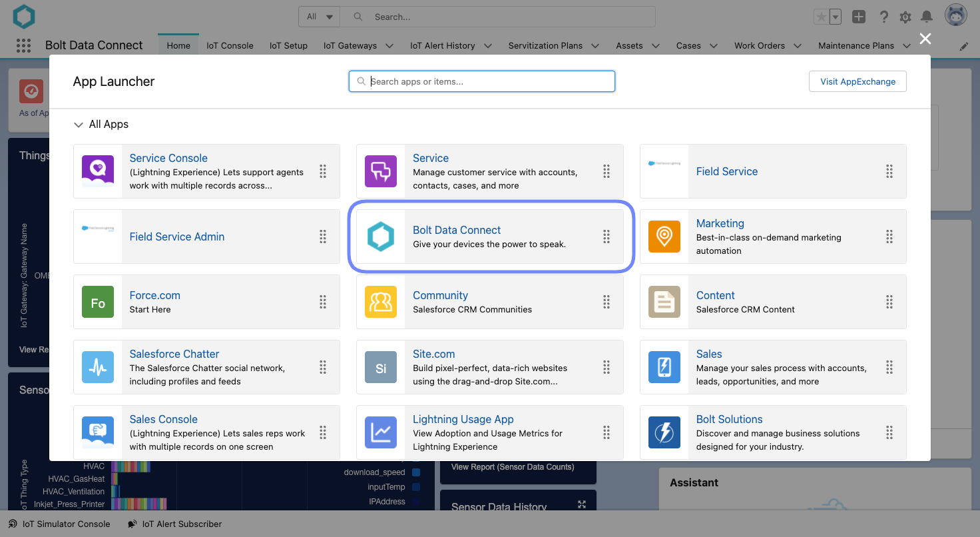
Task: Open IoT Alert Subscriber utility item
Action: pyautogui.click(x=174, y=524)
